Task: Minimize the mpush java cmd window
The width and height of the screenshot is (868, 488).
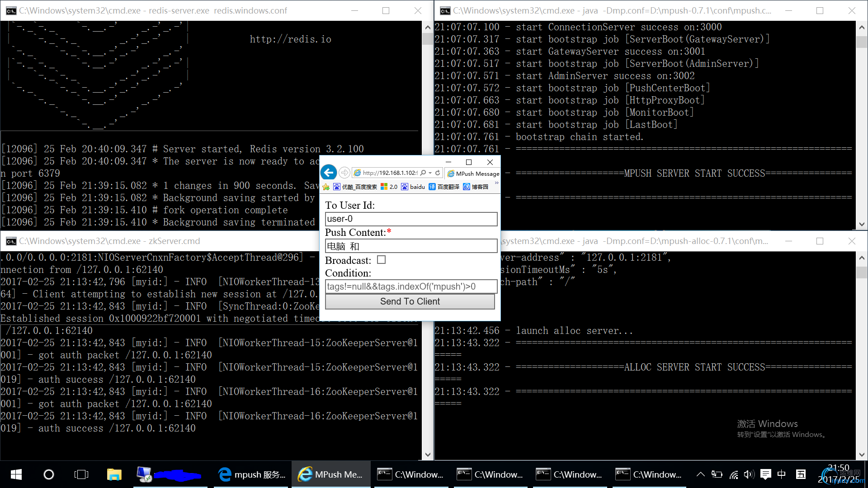Action: [788, 11]
